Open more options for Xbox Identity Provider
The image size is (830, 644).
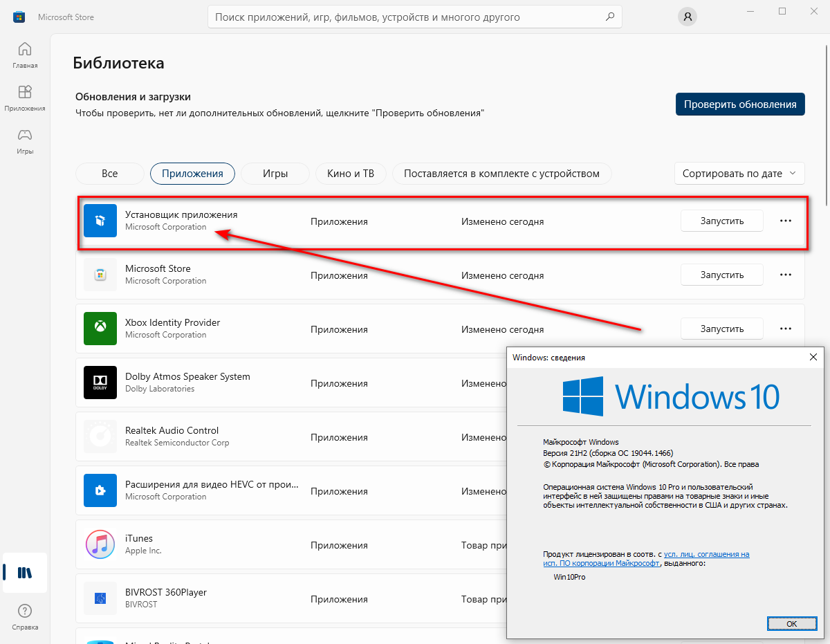pyautogui.click(x=785, y=329)
